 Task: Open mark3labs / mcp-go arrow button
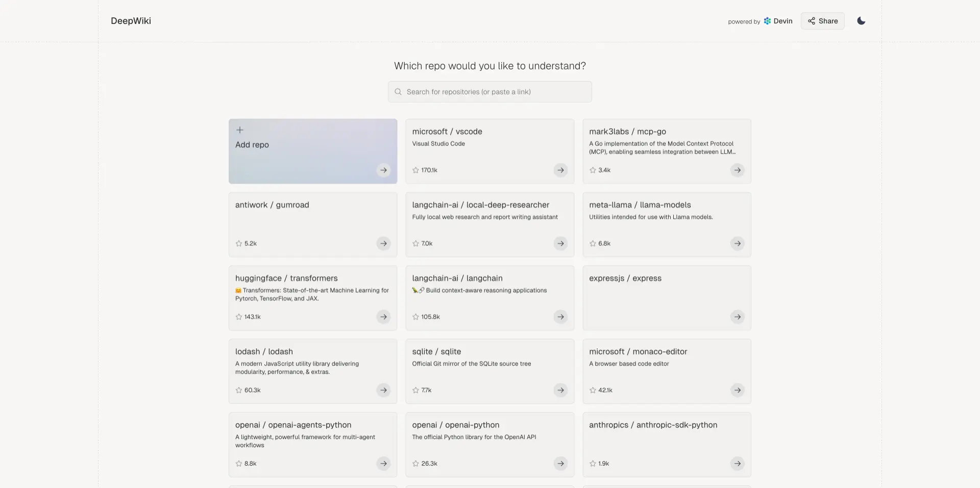tap(737, 170)
